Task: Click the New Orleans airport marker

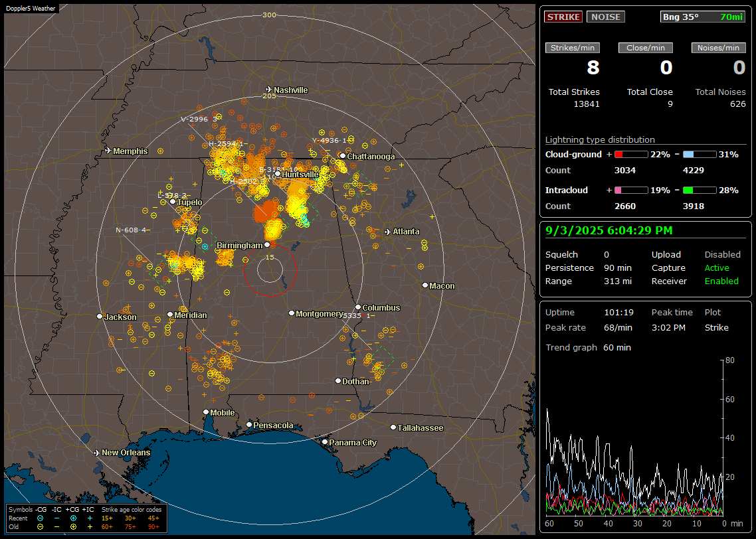Action: click(96, 453)
